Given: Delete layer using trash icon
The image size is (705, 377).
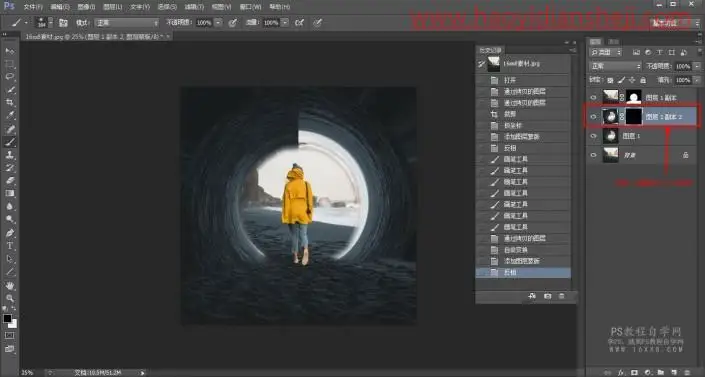Looking at the screenshot, I should [x=687, y=373].
